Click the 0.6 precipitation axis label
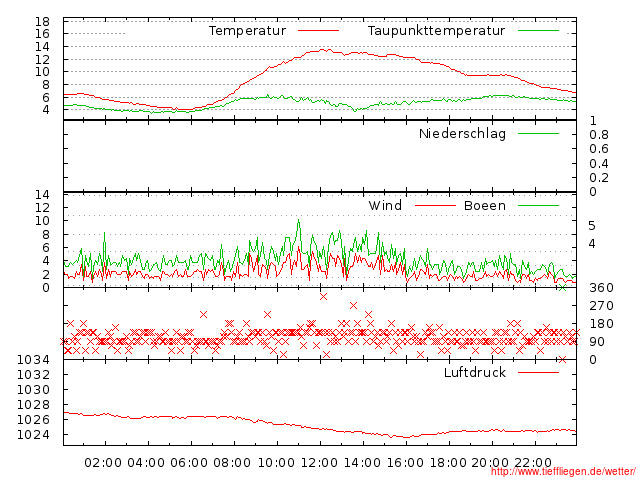 (x=599, y=149)
